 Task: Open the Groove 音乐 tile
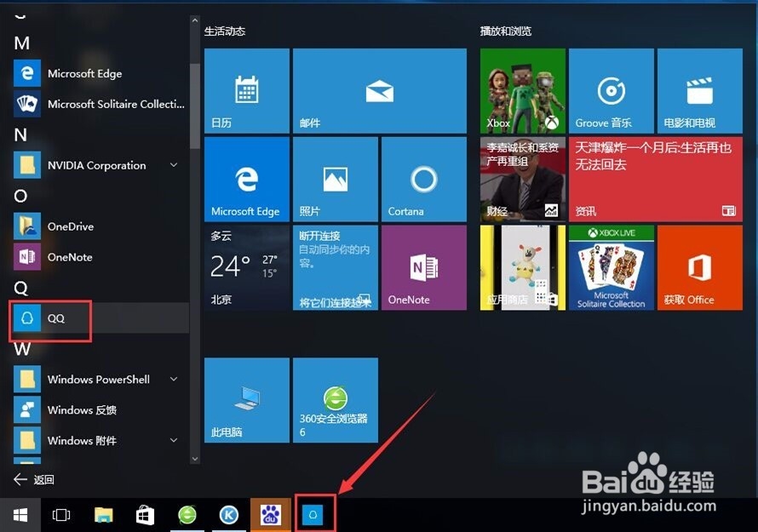(x=611, y=90)
